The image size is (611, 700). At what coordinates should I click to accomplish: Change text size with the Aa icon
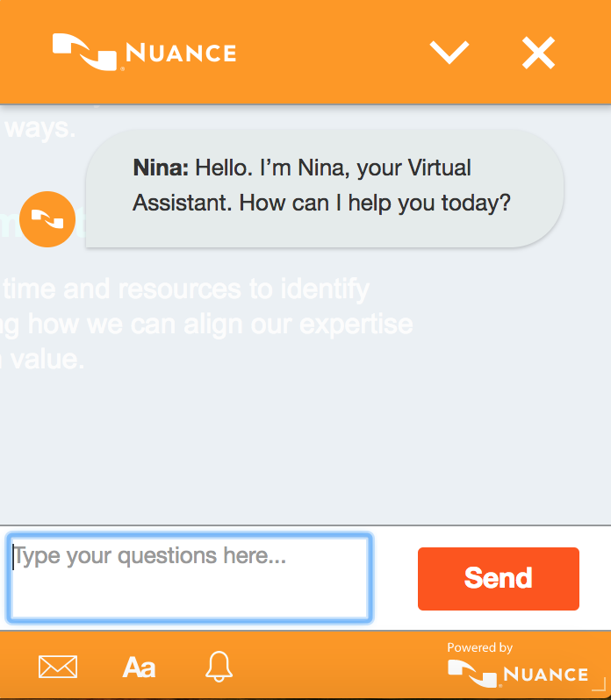140,668
